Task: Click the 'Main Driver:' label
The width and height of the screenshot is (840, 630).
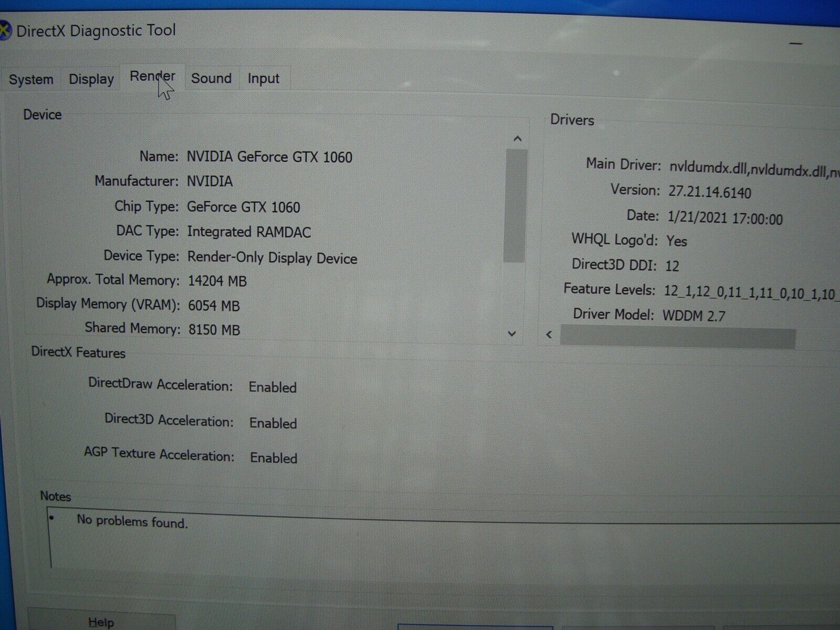Action: [x=624, y=164]
